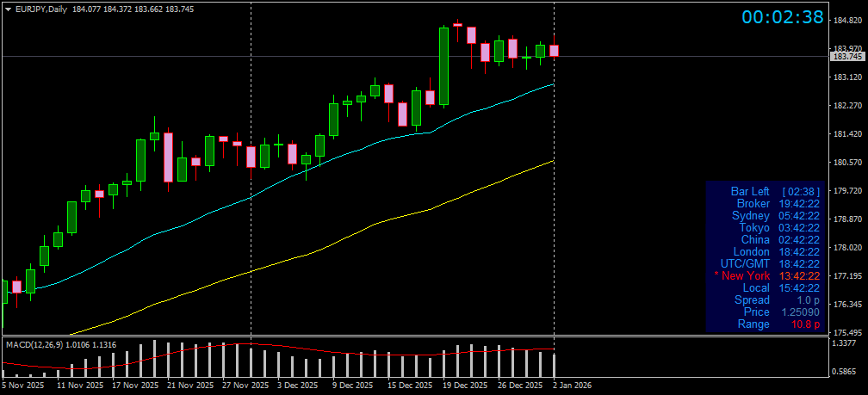This screenshot has height=395, width=868.
Task: Select the 26 Dec 2025 date label
Action: 522,386
